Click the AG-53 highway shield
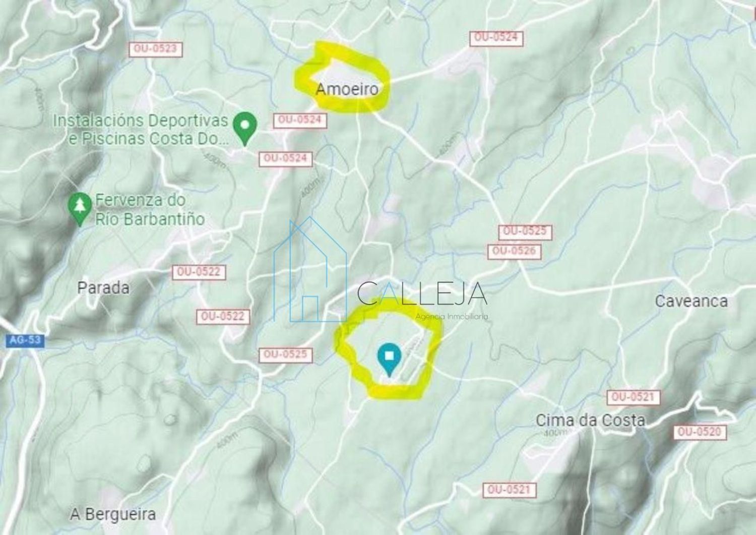This screenshot has height=535, width=756. 25,340
